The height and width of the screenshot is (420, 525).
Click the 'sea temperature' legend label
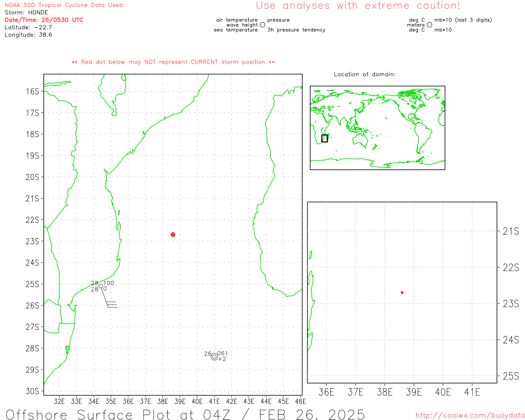point(236,30)
